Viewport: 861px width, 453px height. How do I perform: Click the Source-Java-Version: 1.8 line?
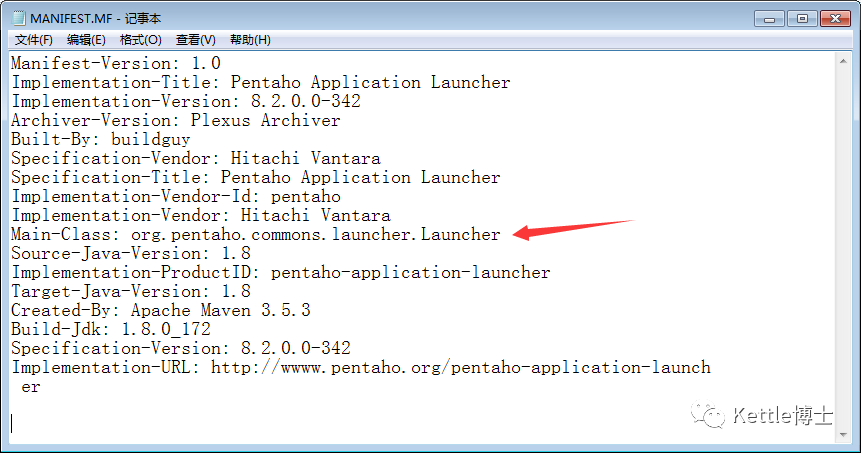coord(131,254)
